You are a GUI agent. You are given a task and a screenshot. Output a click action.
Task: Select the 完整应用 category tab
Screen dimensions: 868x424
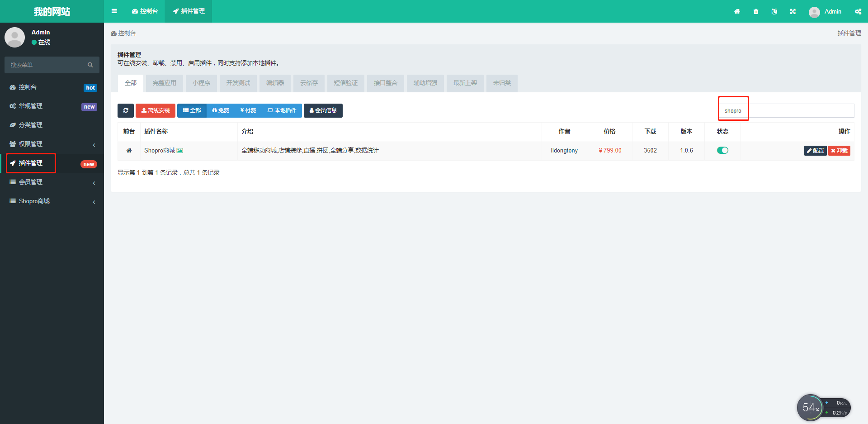(x=165, y=83)
